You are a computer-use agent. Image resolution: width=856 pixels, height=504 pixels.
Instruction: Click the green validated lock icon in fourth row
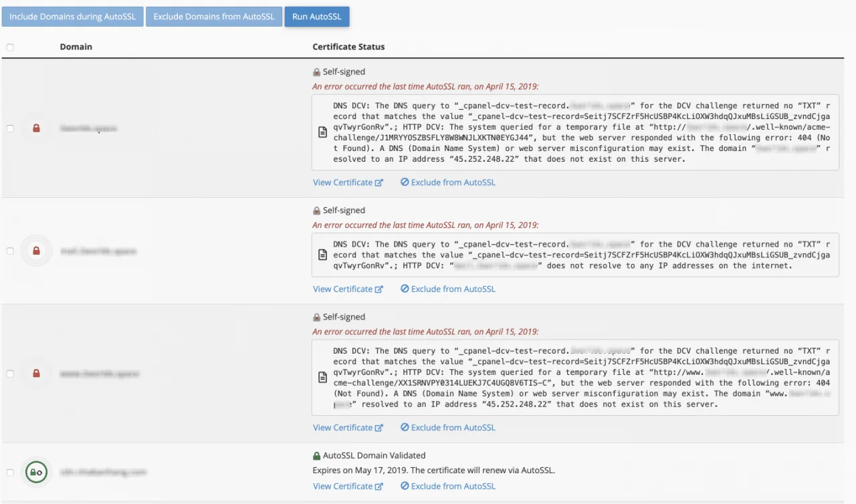(x=35, y=472)
